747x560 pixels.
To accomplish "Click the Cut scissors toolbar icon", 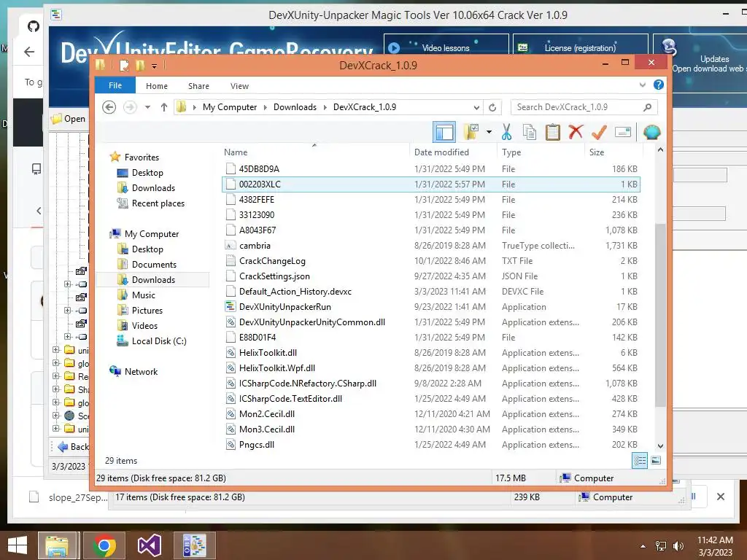I will click(x=506, y=132).
